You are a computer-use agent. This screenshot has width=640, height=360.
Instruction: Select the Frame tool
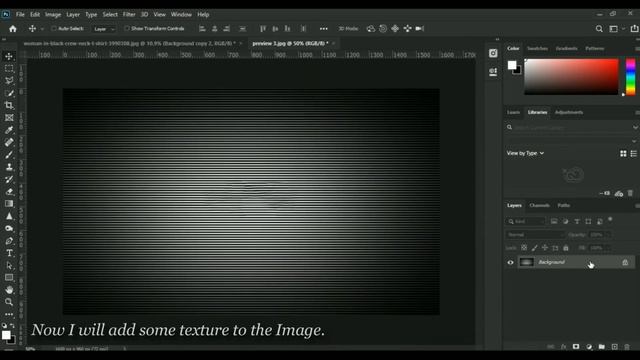pyautogui.click(x=9, y=118)
